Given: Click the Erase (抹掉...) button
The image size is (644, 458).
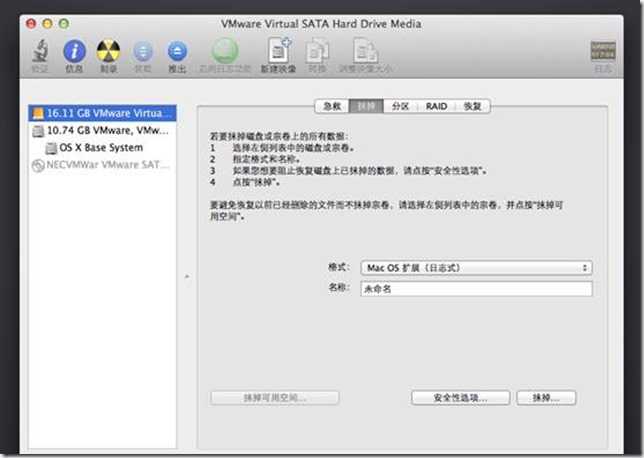Looking at the screenshot, I should (x=546, y=398).
